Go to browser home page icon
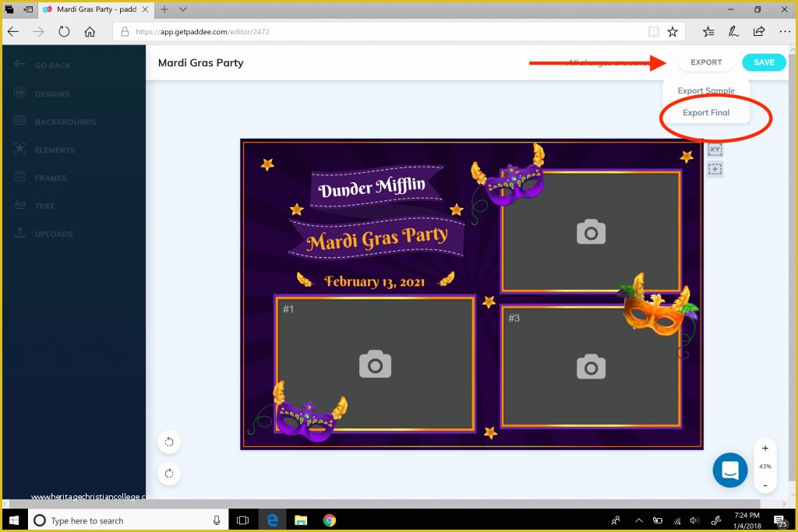This screenshot has width=798, height=532. click(90, 31)
